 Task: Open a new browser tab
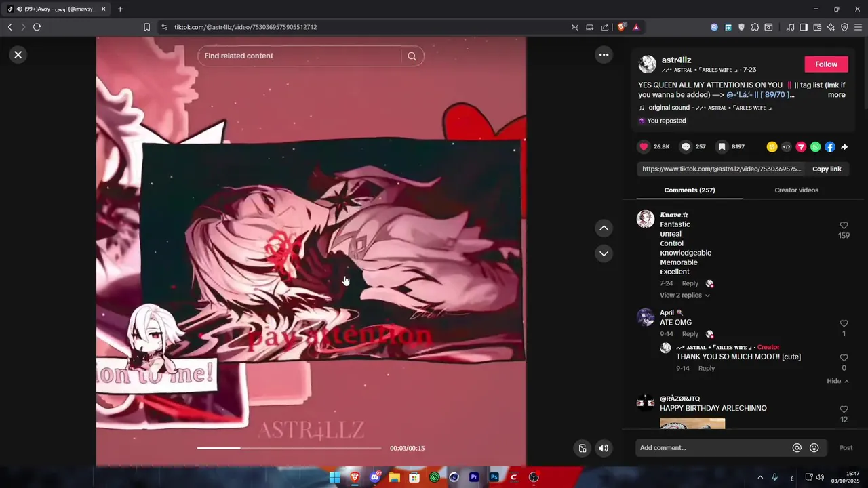coord(120,9)
